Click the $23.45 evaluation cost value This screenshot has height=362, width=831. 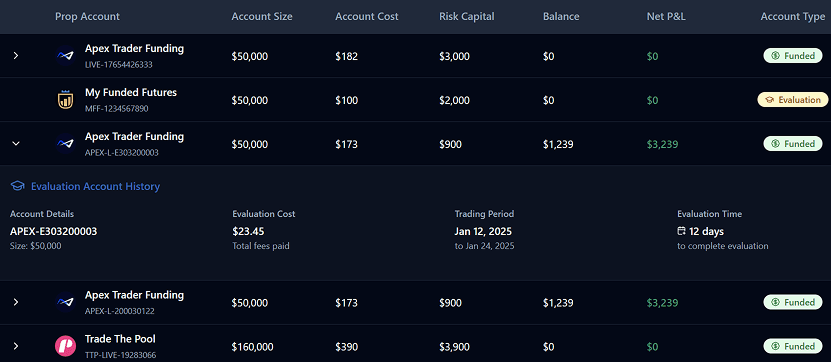(249, 231)
